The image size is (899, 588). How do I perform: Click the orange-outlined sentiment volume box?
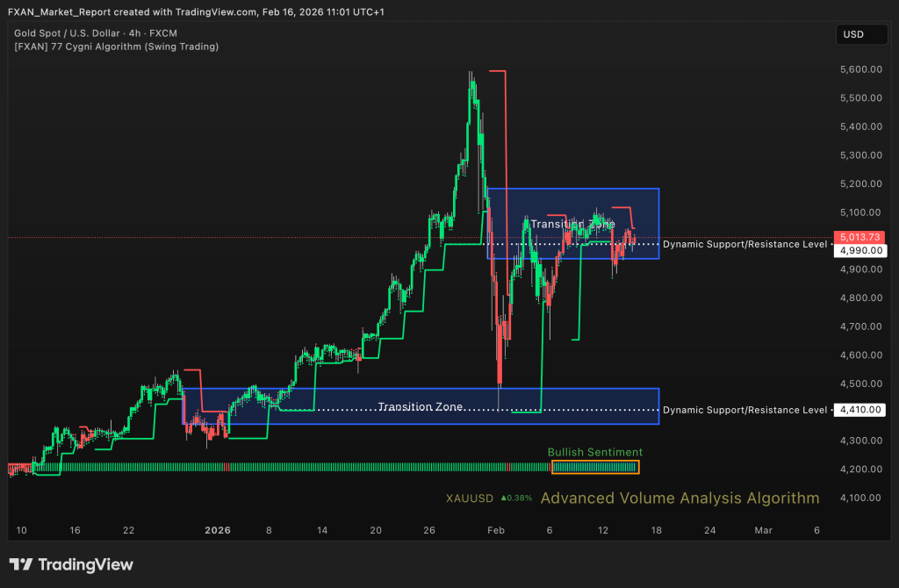pos(595,467)
